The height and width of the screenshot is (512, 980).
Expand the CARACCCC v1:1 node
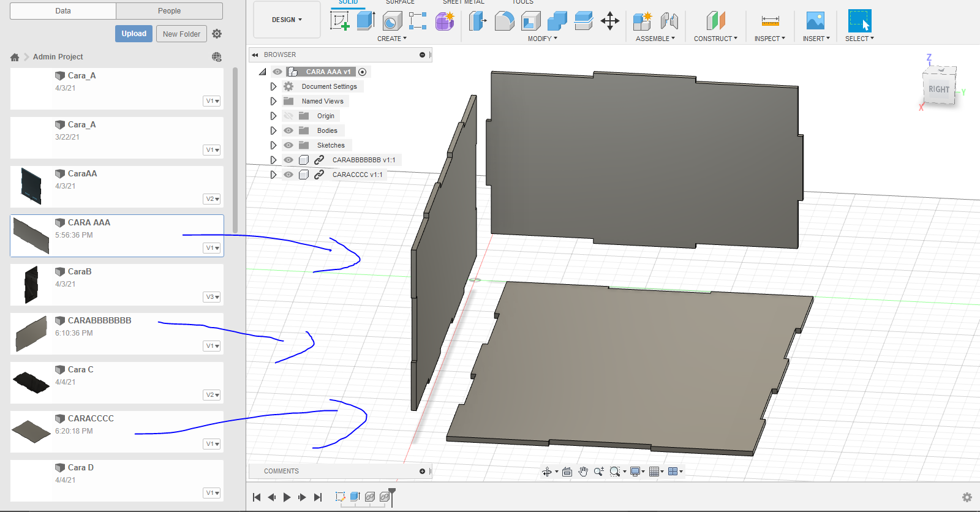[x=273, y=175]
